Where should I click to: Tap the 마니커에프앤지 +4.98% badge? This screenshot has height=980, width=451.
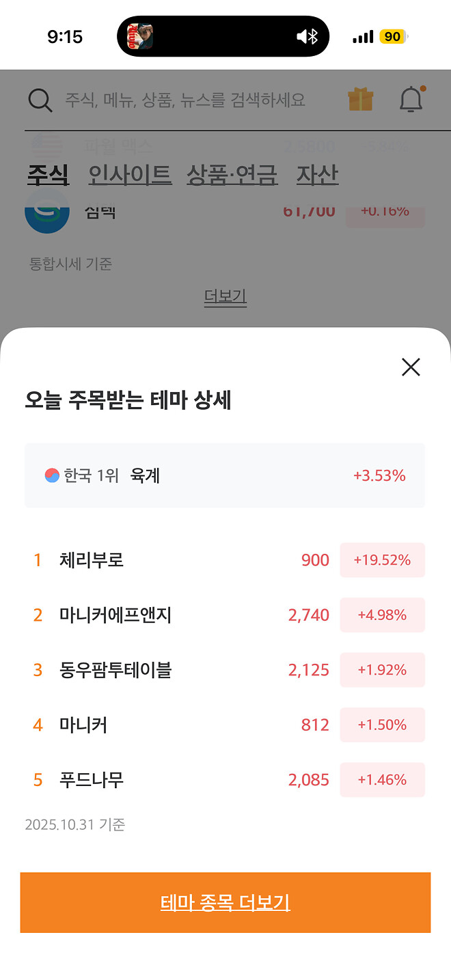[x=382, y=615]
